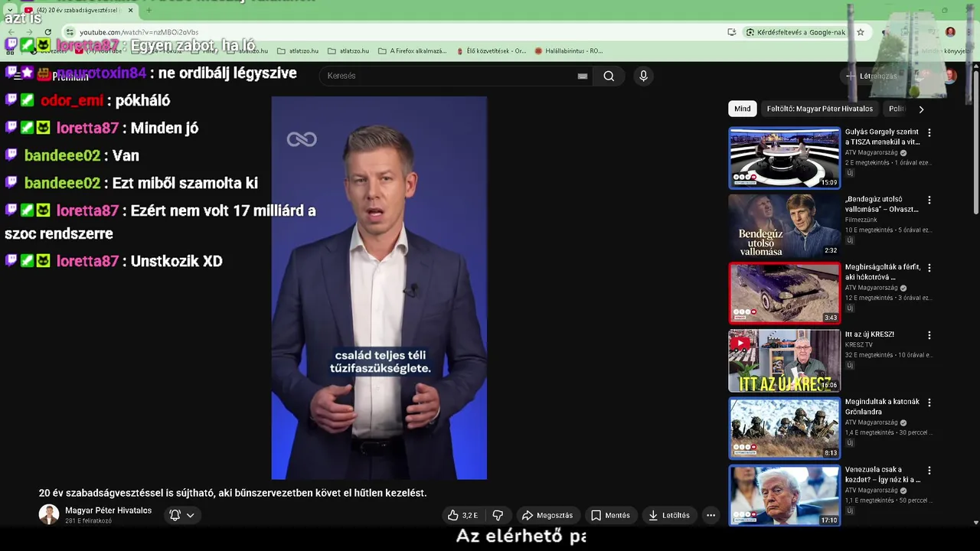
Task: Open Magyar Péter Hivatalos channel avatar
Action: point(49,514)
